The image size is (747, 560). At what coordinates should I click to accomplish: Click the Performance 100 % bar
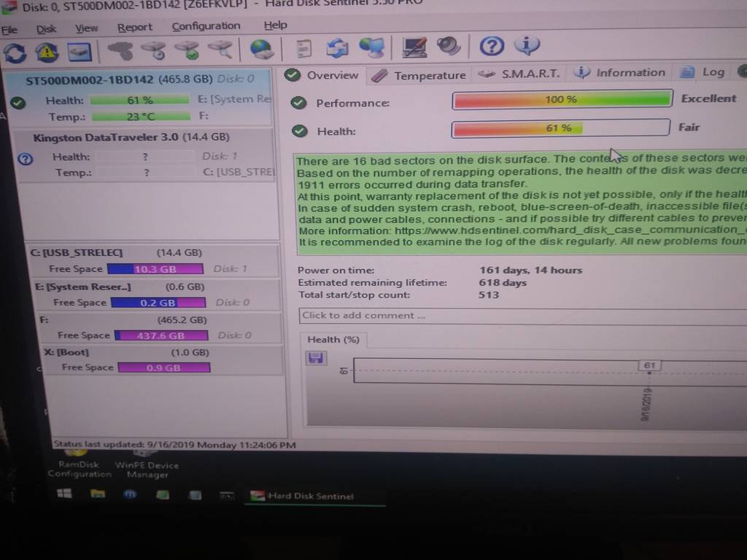(562, 99)
